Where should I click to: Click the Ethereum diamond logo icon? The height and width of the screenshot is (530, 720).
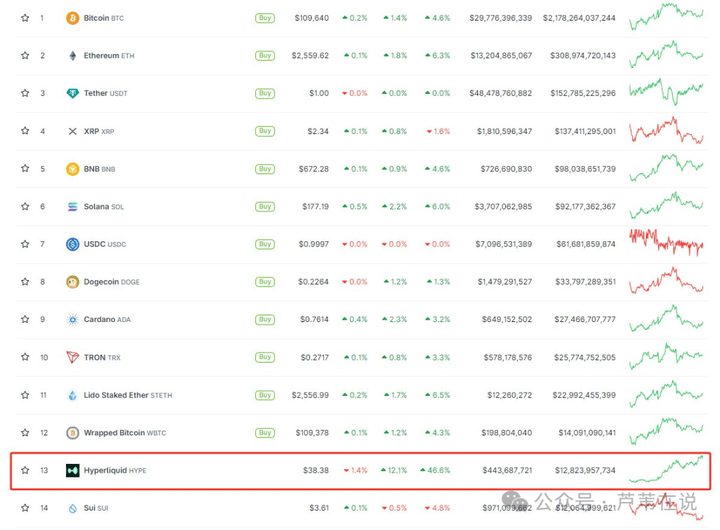pos(72,56)
